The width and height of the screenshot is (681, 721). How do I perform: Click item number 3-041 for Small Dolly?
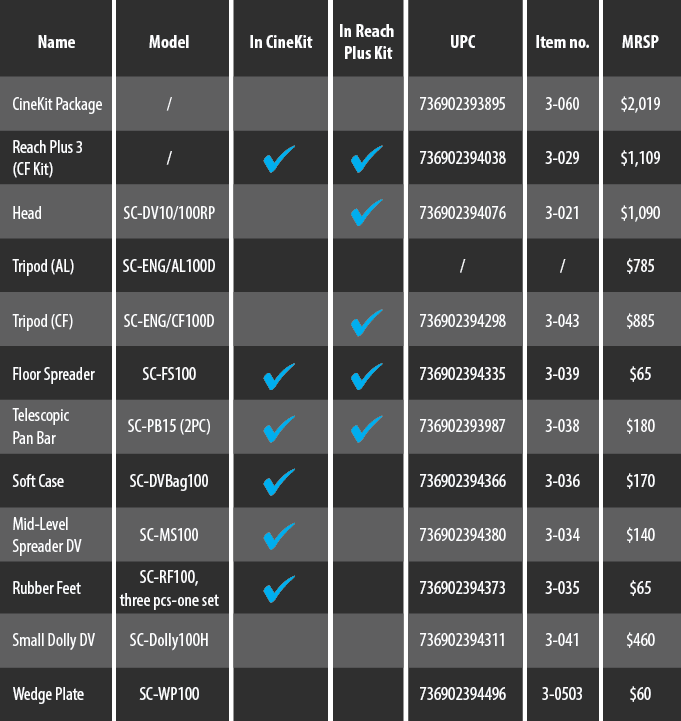pyautogui.click(x=562, y=640)
